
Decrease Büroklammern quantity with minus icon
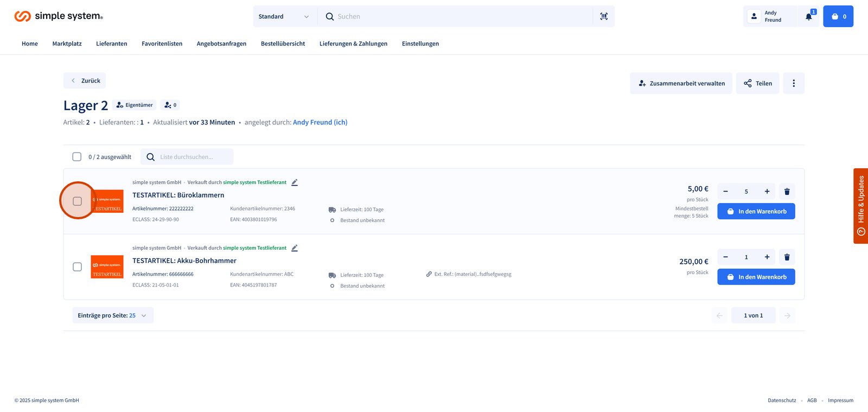pos(725,192)
